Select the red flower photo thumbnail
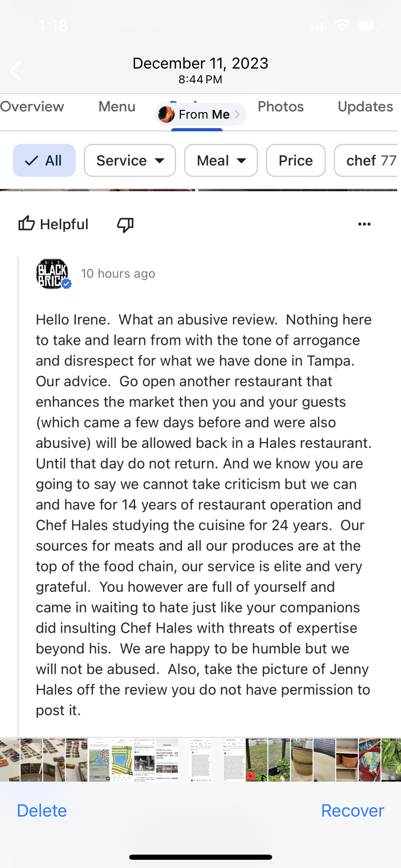The width and height of the screenshot is (401, 868). (256, 760)
